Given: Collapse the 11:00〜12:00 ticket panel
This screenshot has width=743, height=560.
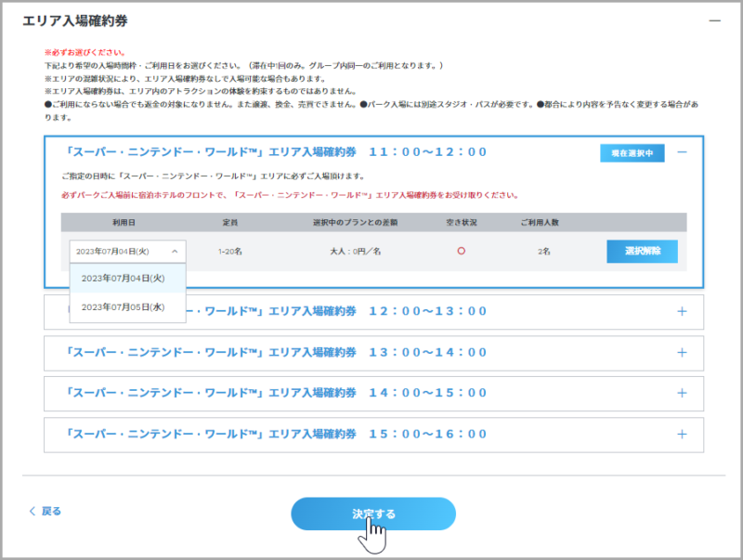Looking at the screenshot, I should [x=682, y=152].
